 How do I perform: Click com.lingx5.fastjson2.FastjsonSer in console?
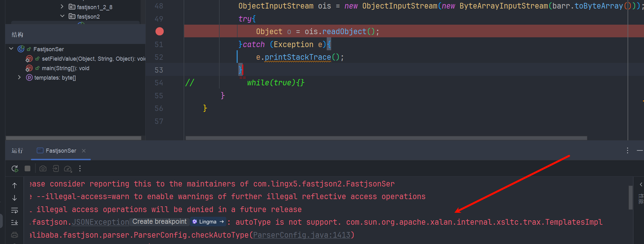pos(324,184)
